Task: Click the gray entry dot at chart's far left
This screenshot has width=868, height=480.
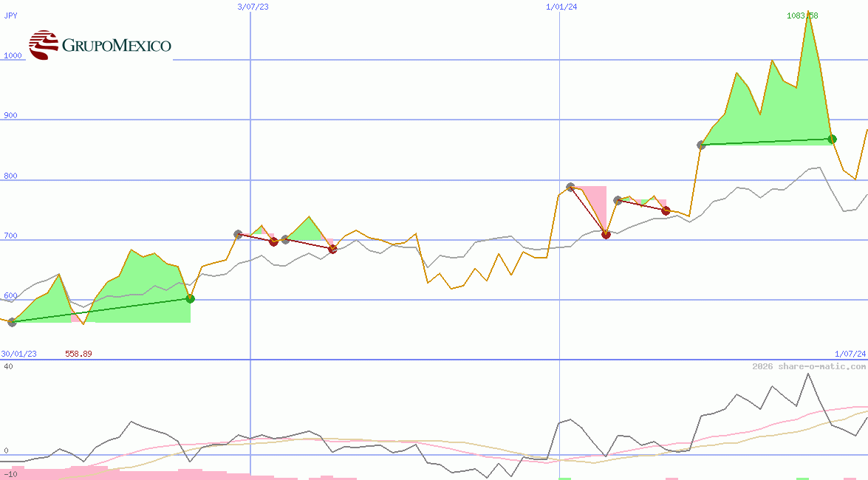Action: 12,322
